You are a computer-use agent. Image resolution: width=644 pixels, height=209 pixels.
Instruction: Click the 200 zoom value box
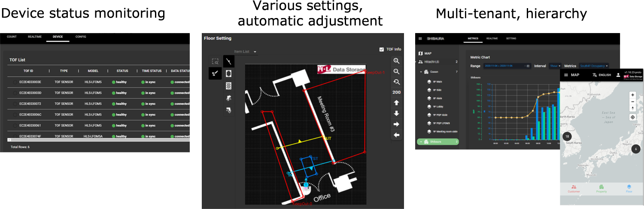point(396,92)
